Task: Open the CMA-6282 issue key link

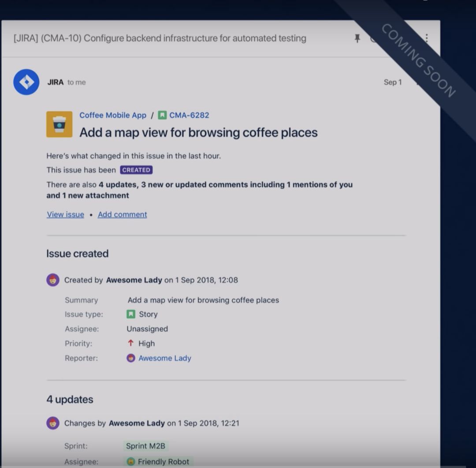Action: (x=189, y=115)
